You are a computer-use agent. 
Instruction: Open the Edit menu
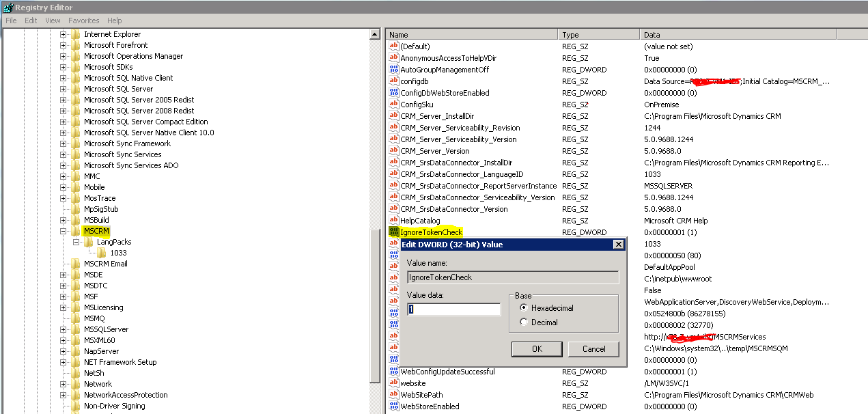pyautogui.click(x=31, y=20)
